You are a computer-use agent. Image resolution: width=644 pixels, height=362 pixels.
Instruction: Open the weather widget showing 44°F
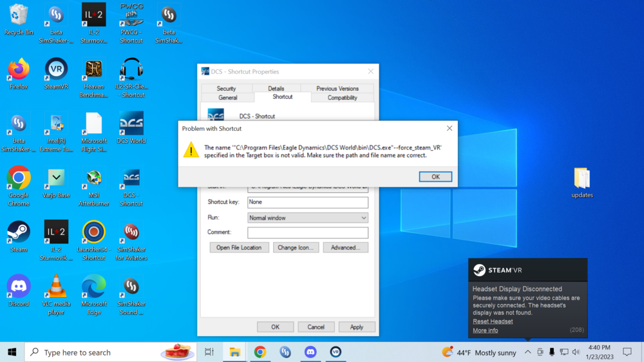[478, 352]
